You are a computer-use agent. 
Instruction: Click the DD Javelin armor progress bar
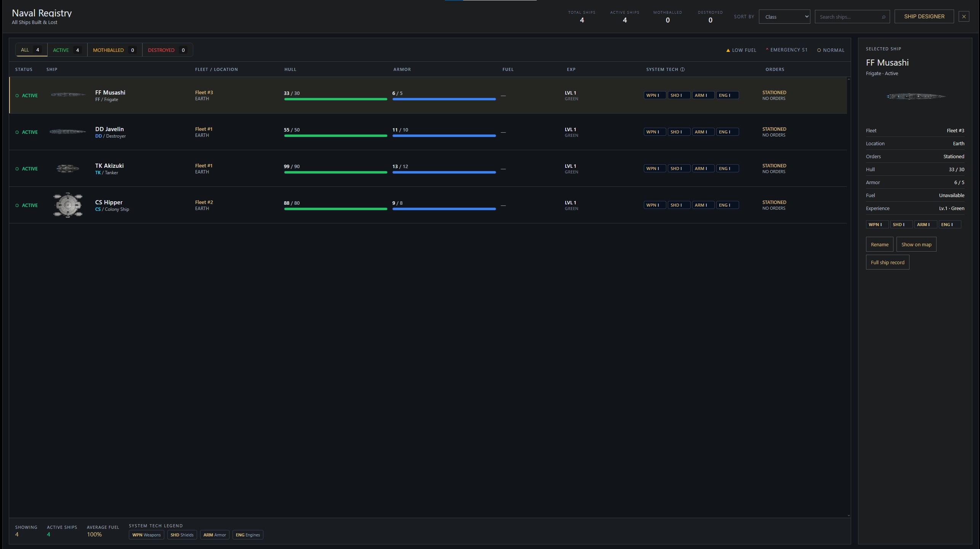point(444,136)
